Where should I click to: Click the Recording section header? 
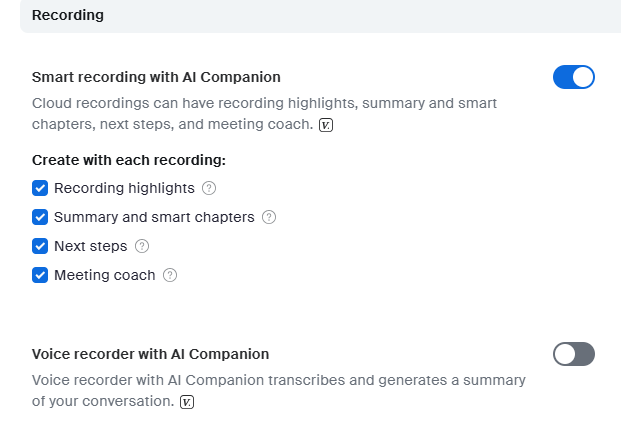[68, 16]
